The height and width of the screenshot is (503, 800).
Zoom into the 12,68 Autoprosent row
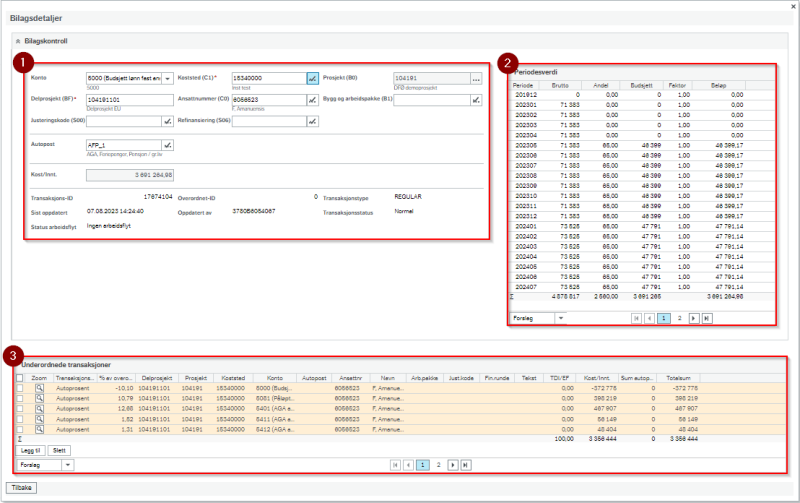[x=39, y=409]
